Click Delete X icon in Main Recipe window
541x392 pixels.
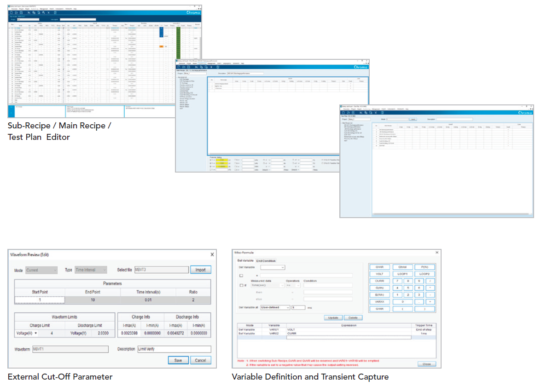click(x=211, y=67)
